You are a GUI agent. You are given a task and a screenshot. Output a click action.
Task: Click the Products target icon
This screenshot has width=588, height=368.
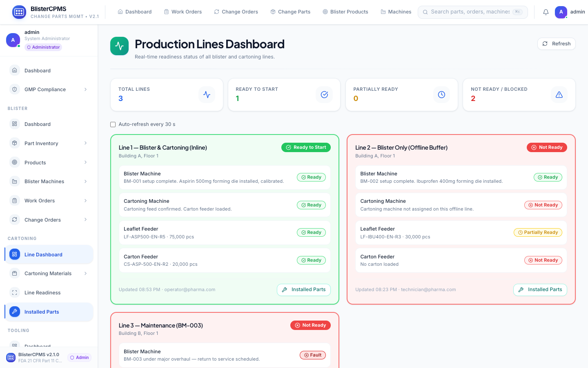[x=15, y=162]
